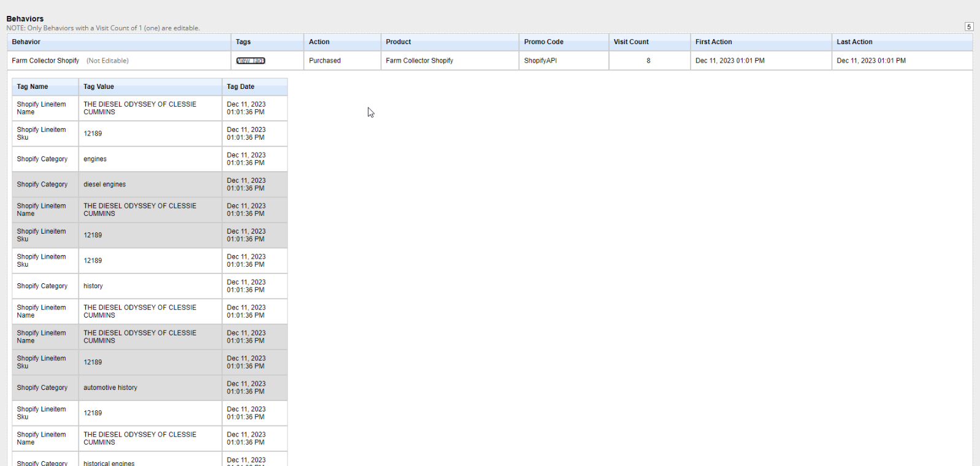Sort by the Visit Count column header
The width and height of the screenshot is (980, 466).
tap(631, 42)
